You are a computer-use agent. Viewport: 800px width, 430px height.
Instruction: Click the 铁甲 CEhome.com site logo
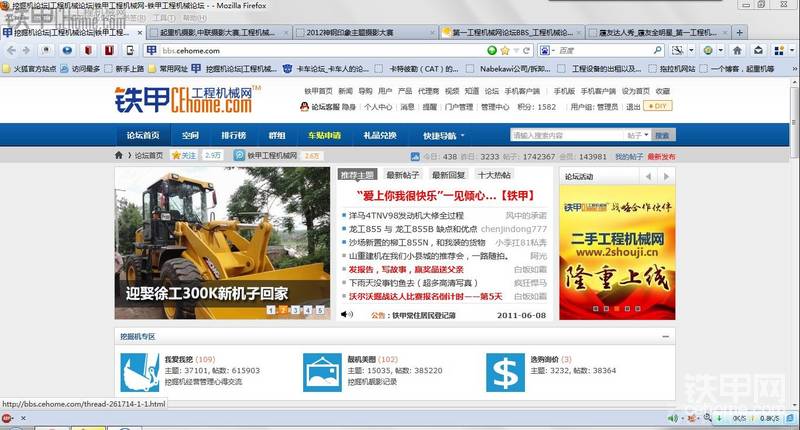187,99
